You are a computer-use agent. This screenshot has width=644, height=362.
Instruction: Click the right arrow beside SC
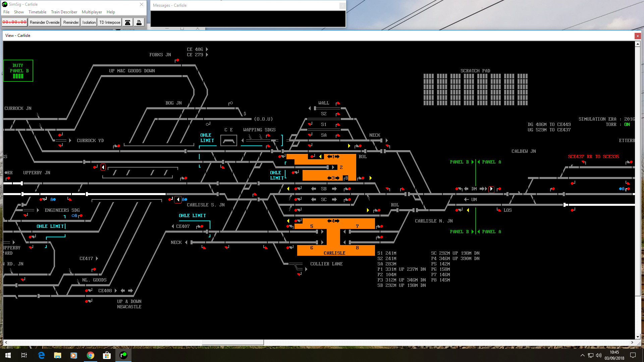[334, 200]
